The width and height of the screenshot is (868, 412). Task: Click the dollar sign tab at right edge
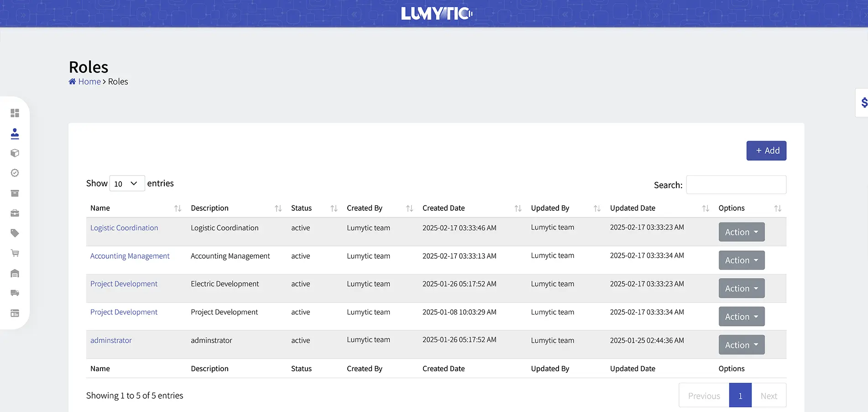[x=863, y=103]
